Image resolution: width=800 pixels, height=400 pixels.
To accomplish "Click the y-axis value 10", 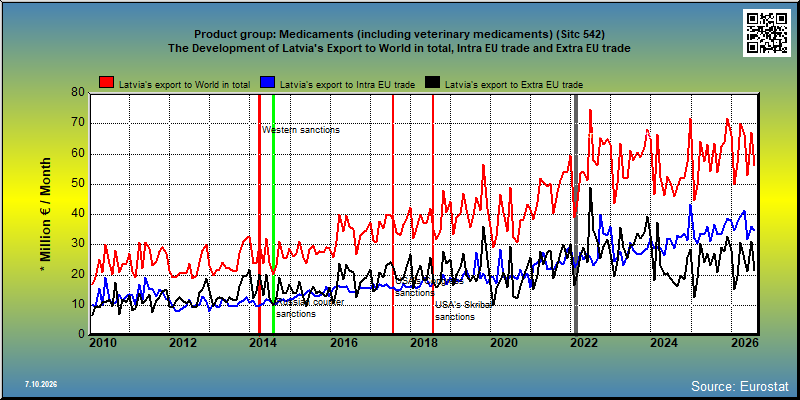I will pos(78,305).
